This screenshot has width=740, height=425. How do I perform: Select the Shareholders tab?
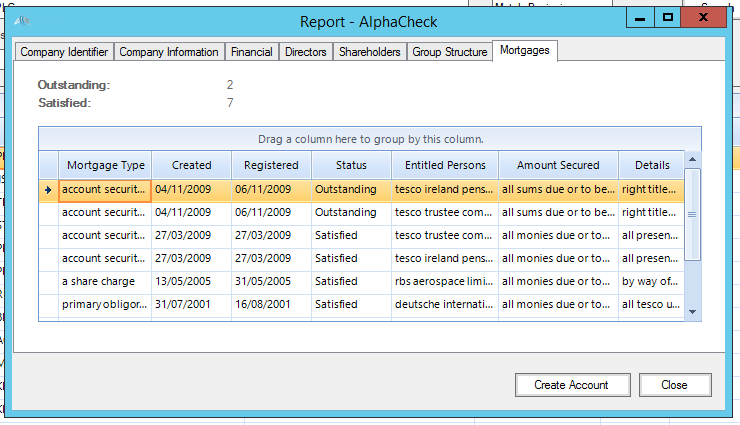pyautogui.click(x=370, y=52)
